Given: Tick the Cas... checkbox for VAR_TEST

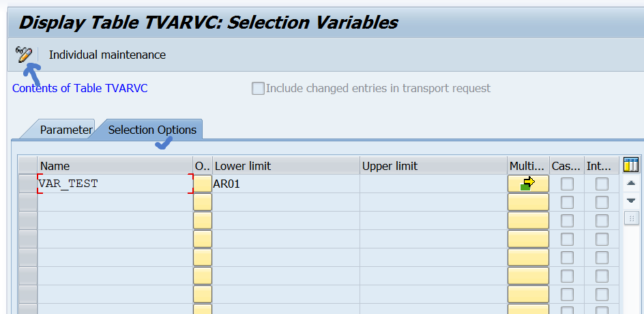Looking at the screenshot, I should click(x=567, y=184).
